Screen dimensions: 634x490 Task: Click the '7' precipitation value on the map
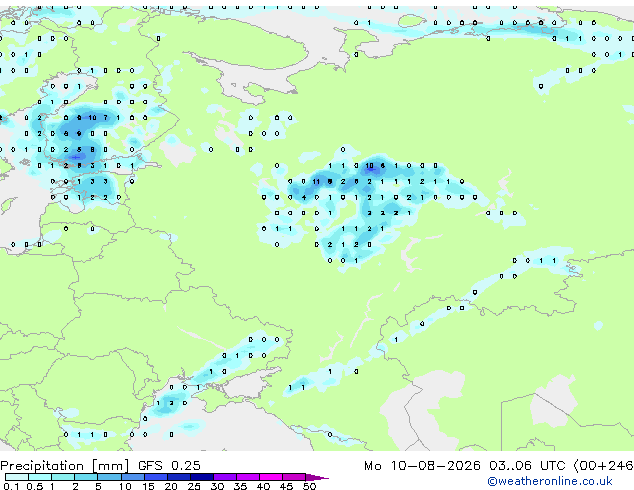[x=105, y=118]
